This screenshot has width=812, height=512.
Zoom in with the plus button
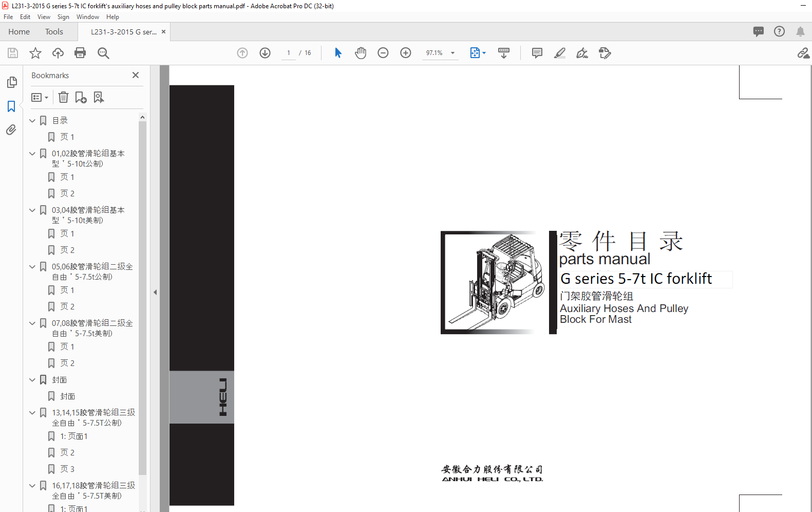pyautogui.click(x=406, y=53)
